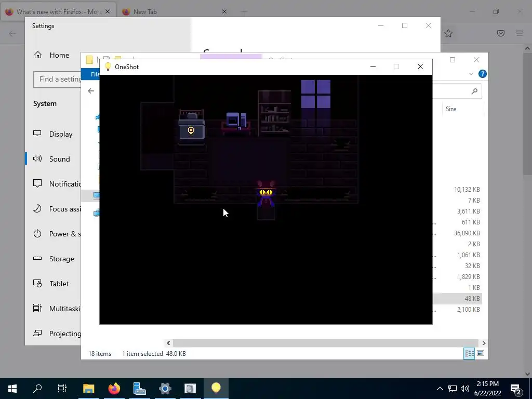
Task: Open Settings gear on the taskbar
Action: [x=165, y=389]
